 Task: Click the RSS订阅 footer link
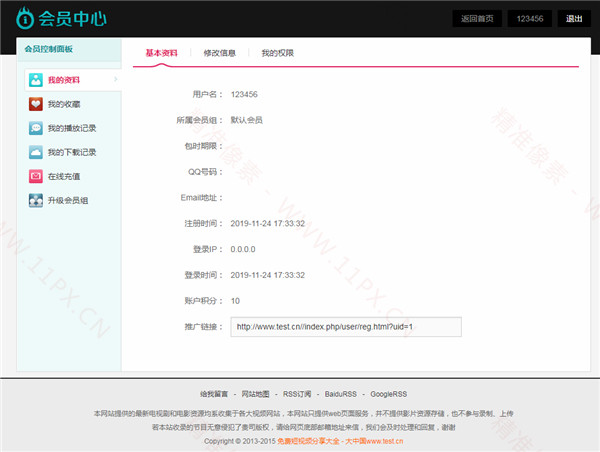click(297, 394)
